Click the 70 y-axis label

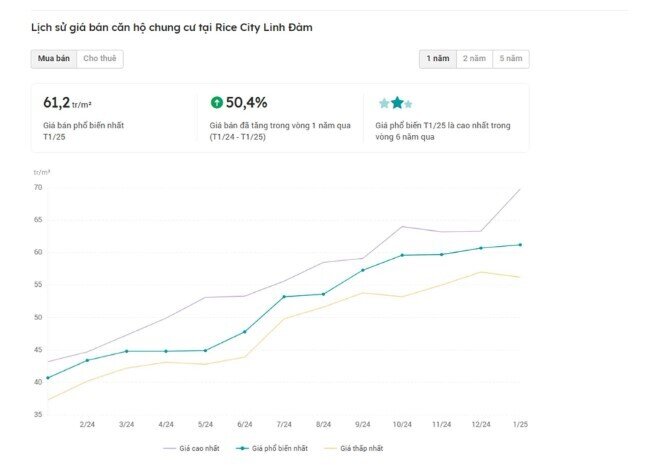pyautogui.click(x=38, y=187)
